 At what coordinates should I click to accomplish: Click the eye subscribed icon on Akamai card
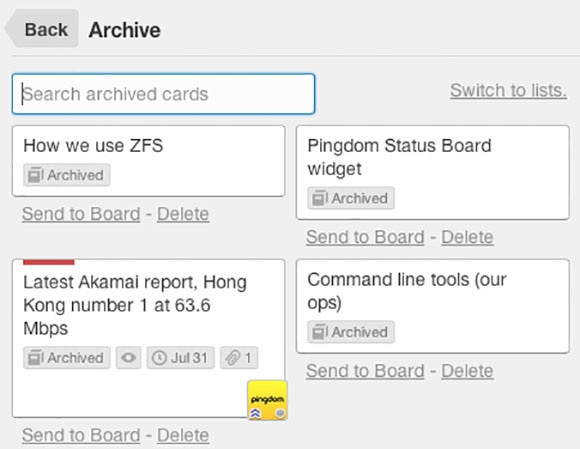[128, 358]
